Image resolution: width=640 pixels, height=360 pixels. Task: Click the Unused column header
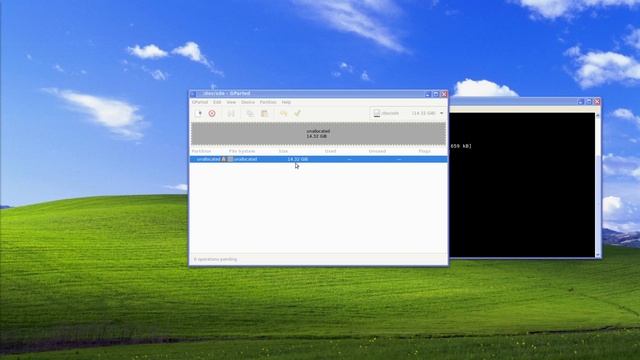[x=377, y=151]
